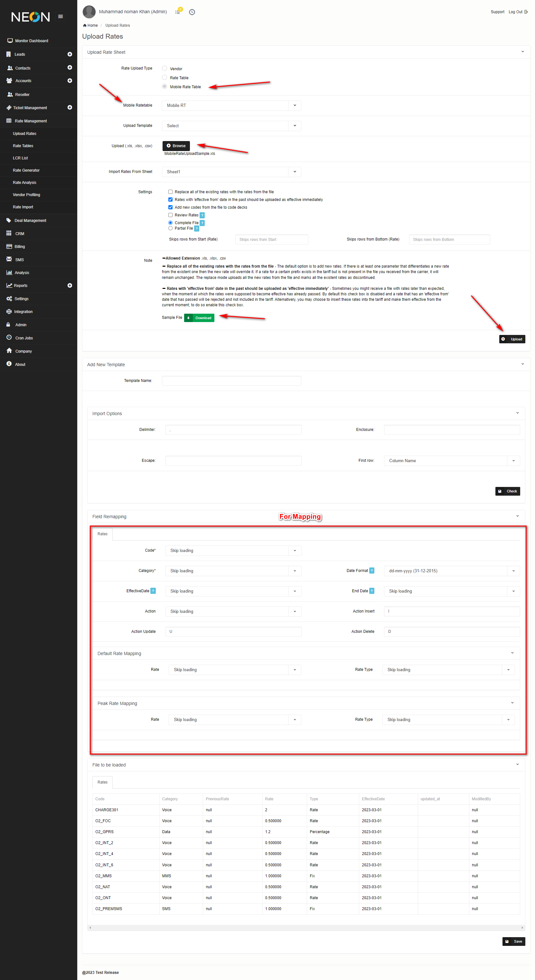535x980 pixels.
Task: Click the Browse file button
Action: click(176, 146)
